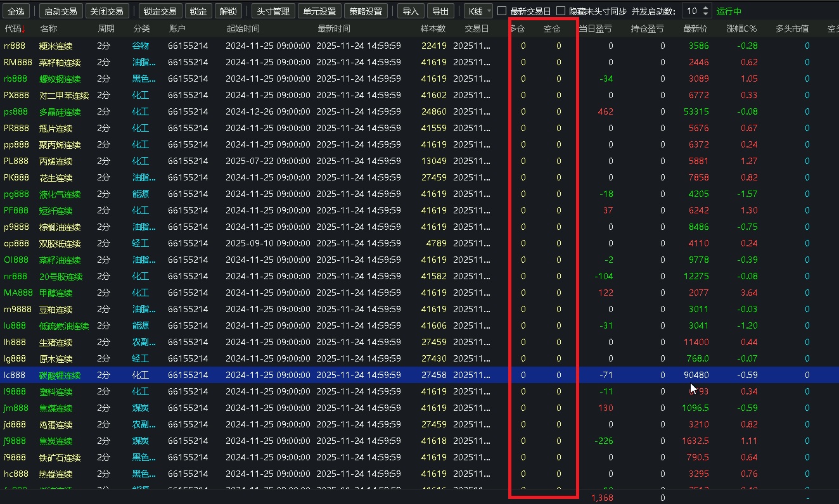Increase 并发启动数 with the up arrow
The width and height of the screenshot is (839, 504).
(x=707, y=8)
